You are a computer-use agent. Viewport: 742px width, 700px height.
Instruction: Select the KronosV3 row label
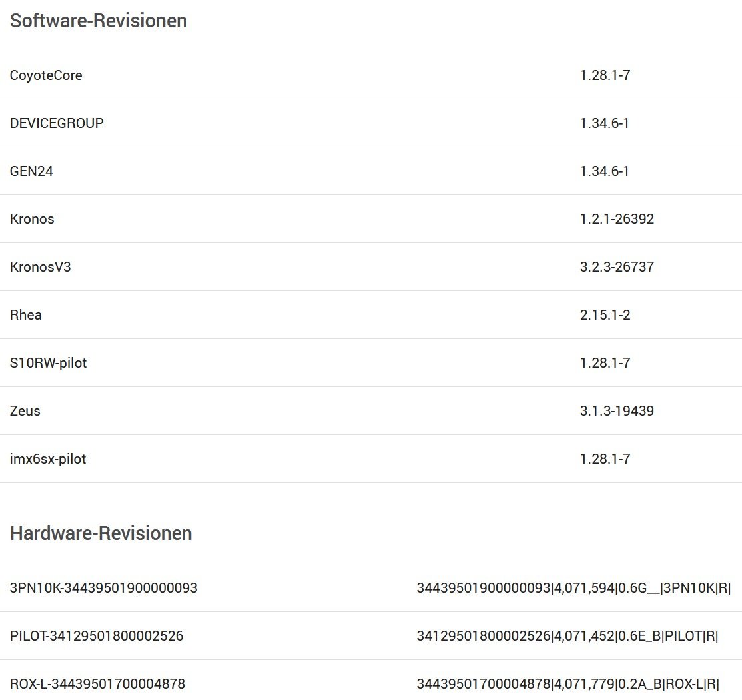pyautogui.click(x=40, y=267)
